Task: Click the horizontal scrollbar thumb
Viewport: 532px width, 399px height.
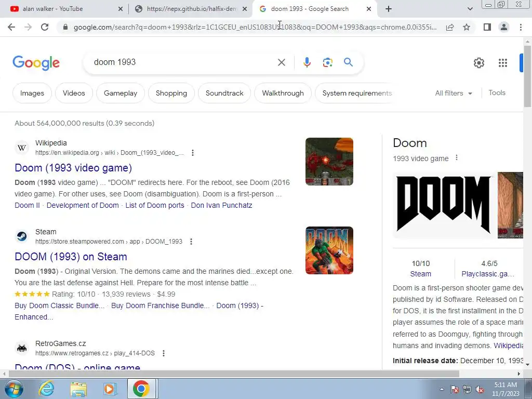Action: tap(234, 374)
